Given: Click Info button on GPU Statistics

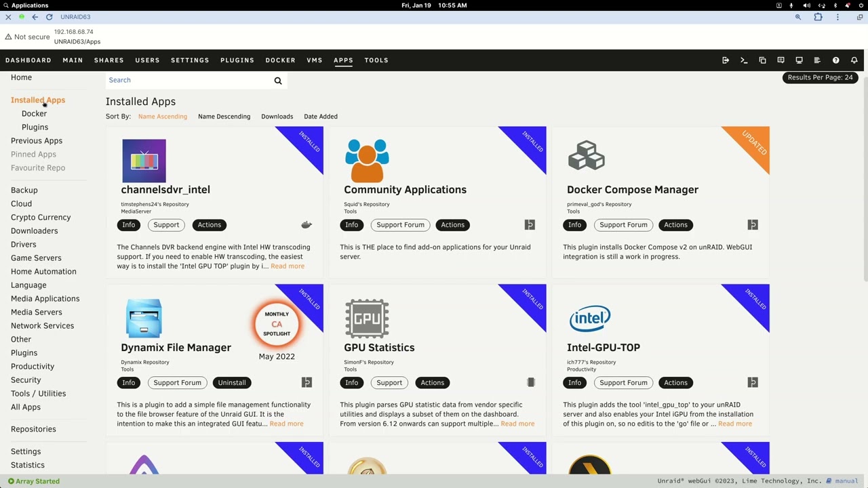Looking at the screenshot, I should point(351,383).
